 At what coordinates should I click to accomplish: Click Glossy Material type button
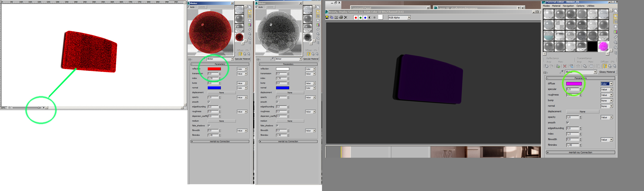[x=607, y=72]
